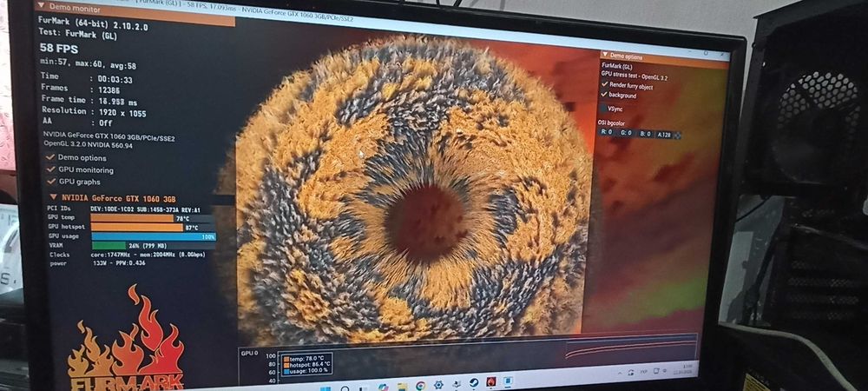Click the B: 0 bgcolor field
Image resolution: width=868 pixels, height=391 pixels.
click(x=645, y=134)
